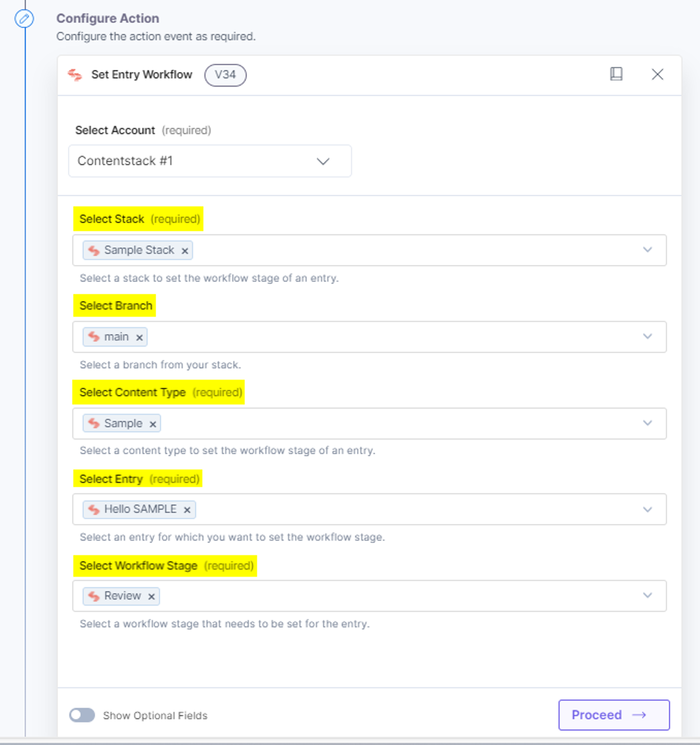Click the Select Content Type field label
Screen dimensions: 700x745
point(133,392)
